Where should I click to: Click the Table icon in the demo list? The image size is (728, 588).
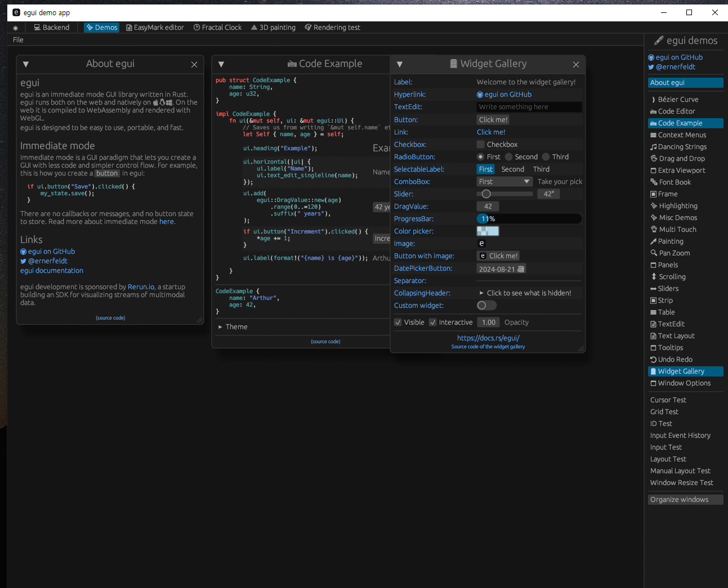coord(654,312)
